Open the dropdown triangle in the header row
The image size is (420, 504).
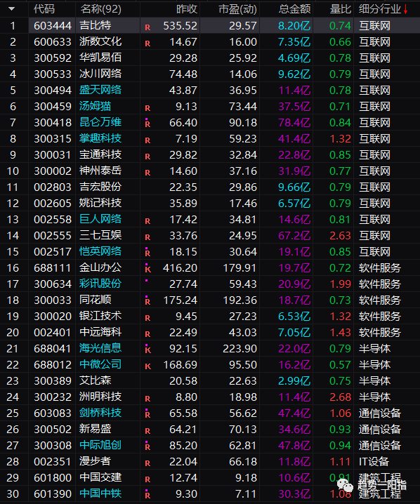pyautogui.click(x=11, y=9)
